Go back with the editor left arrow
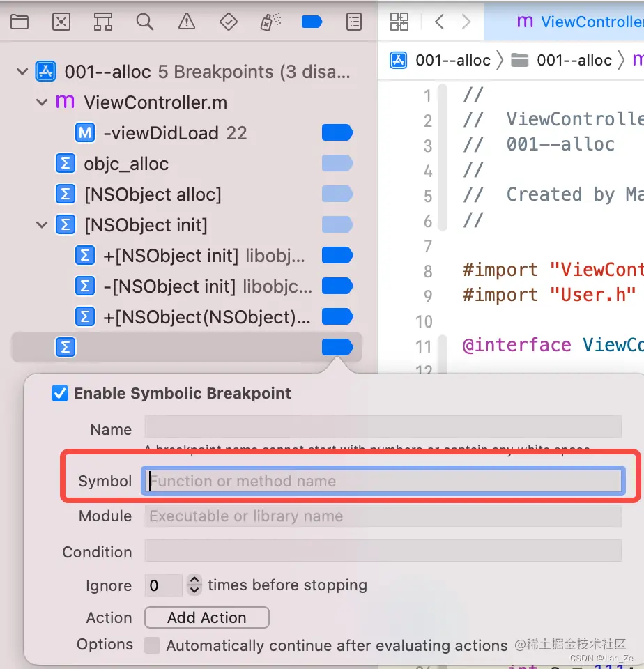This screenshot has height=669, width=644. point(440,22)
